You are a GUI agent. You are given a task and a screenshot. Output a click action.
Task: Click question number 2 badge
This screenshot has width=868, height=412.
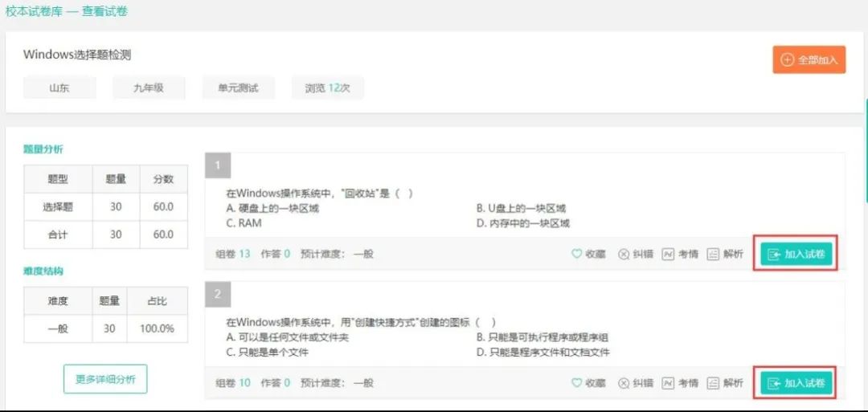point(218,294)
